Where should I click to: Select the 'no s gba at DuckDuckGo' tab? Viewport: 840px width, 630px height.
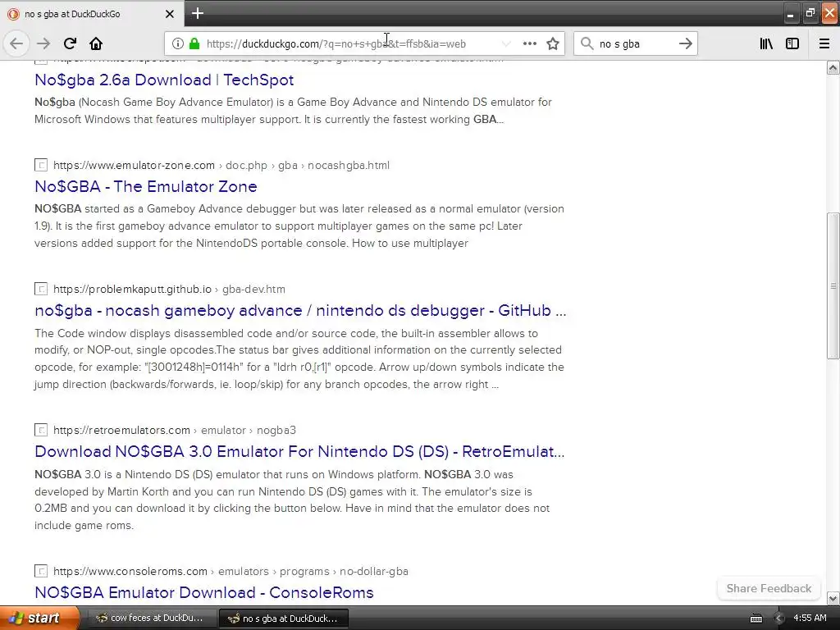coord(92,13)
